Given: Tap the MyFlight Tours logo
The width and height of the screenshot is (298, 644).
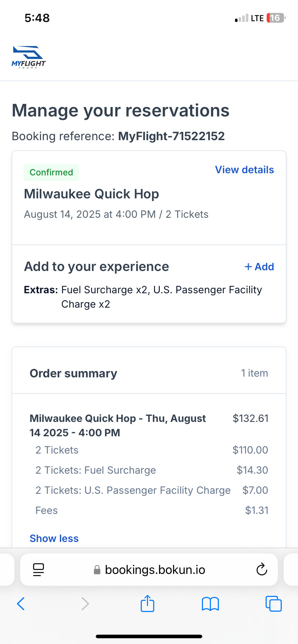Looking at the screenshot, I should (x=28, y=57).
